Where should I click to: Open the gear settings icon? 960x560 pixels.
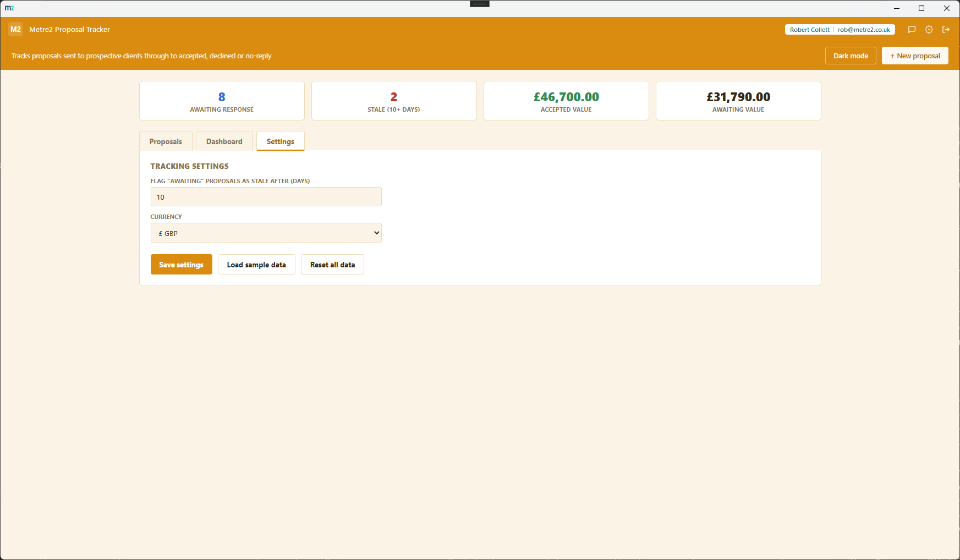[x=929, y=30]
